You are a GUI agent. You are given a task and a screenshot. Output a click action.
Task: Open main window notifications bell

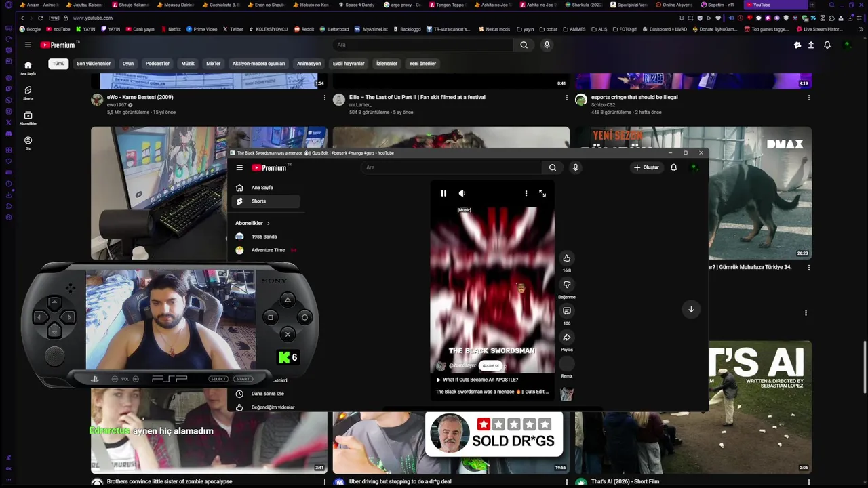(827, 45)
